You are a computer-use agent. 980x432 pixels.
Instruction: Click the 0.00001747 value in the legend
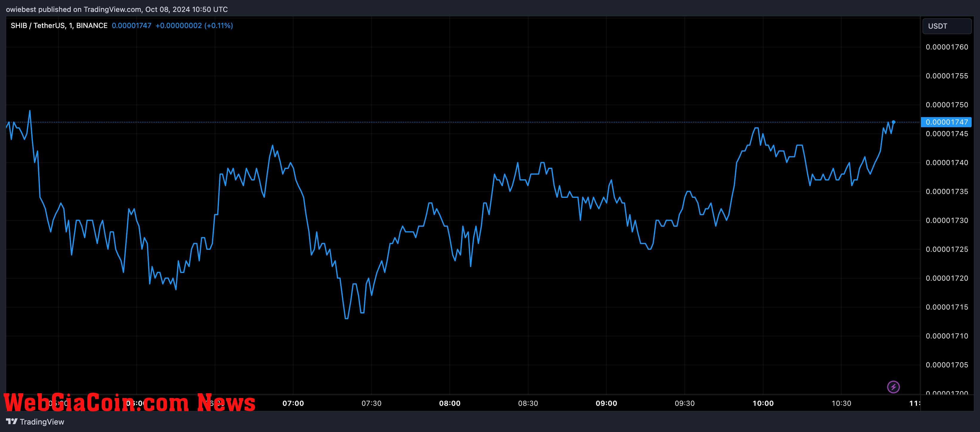132,25
